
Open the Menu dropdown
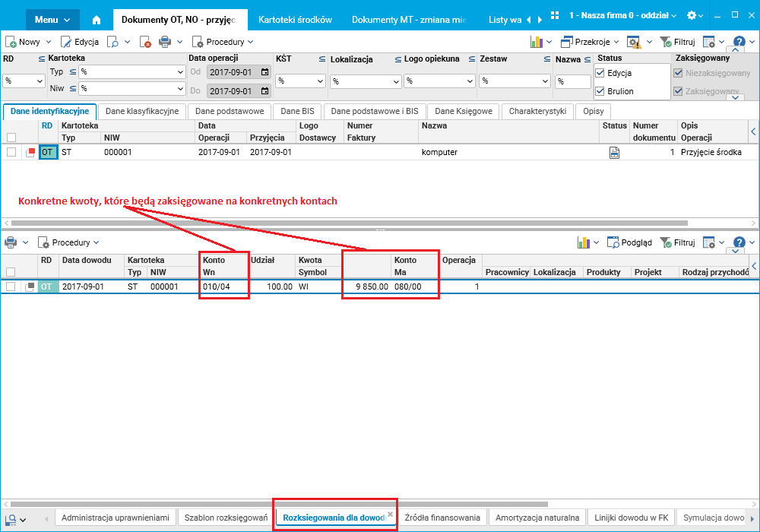52,20
